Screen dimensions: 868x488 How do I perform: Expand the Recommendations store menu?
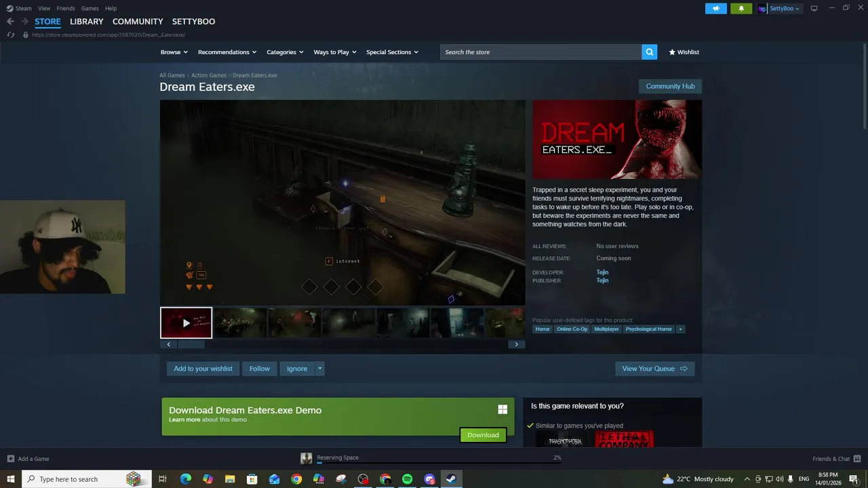(x=227, y=52)
